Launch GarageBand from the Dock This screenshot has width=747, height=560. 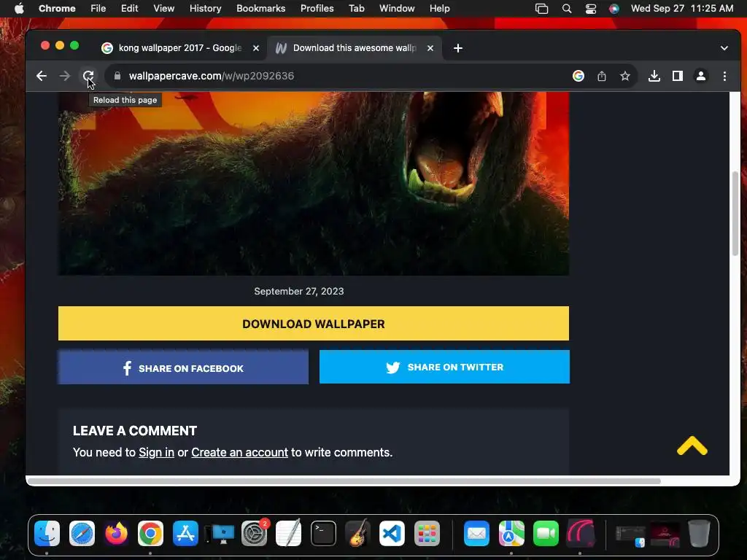[x=357, y=533]
